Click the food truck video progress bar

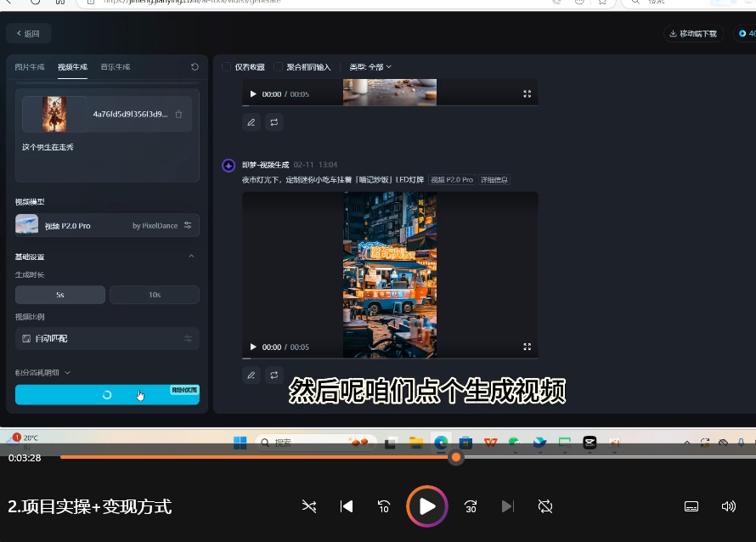click(390, 359)
